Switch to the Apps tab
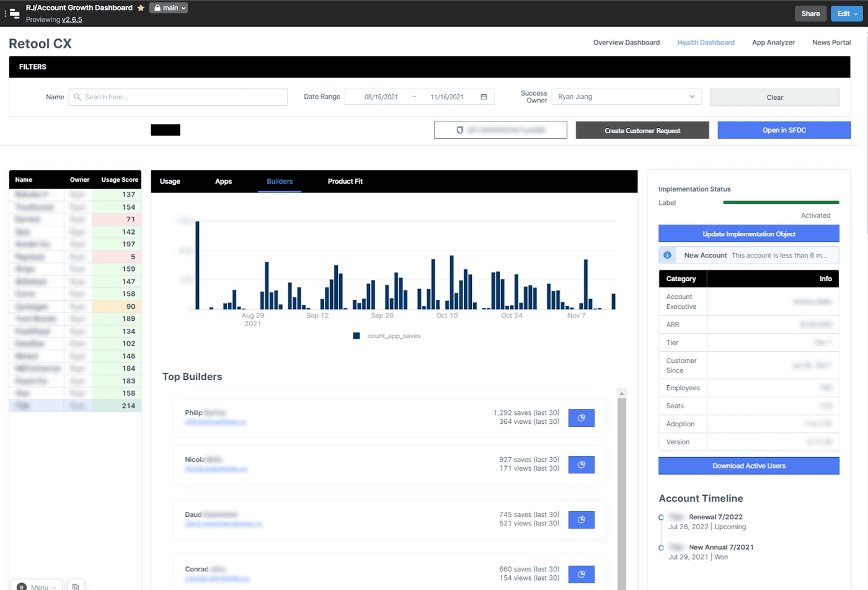 click(x=223, y=181)
